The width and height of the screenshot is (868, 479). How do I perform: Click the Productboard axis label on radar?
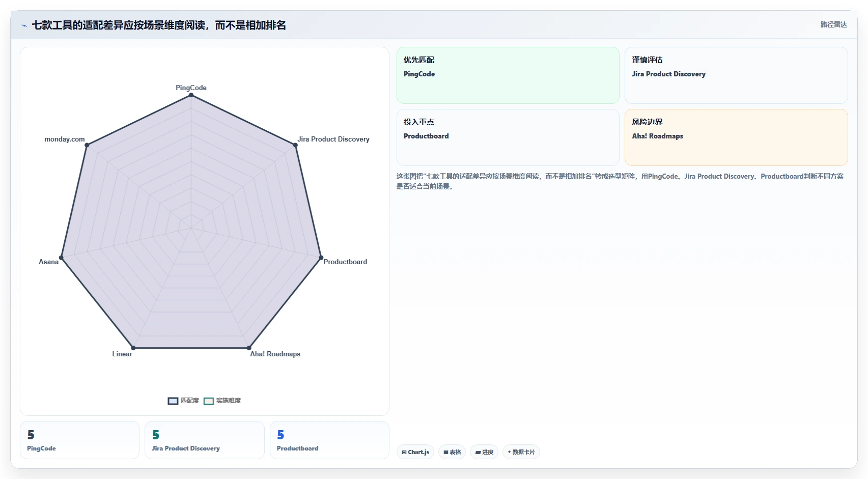point(345,262)
